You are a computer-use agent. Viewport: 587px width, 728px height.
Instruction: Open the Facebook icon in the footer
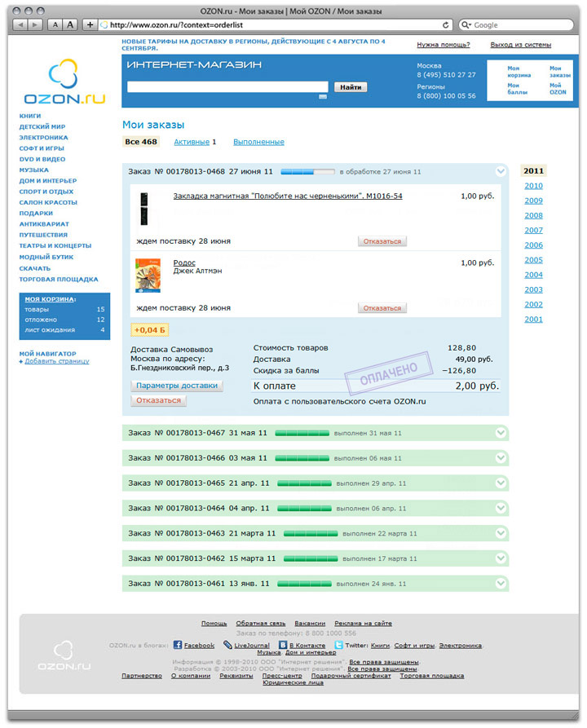[x=178, y=645]
